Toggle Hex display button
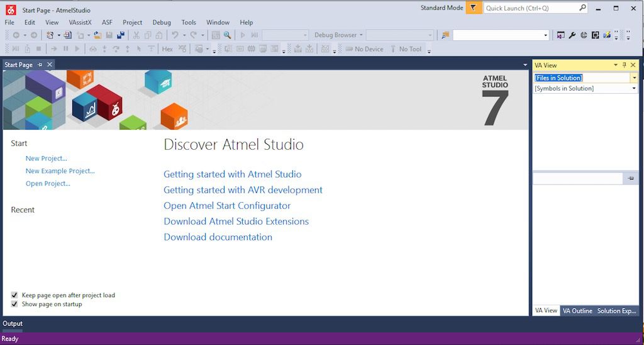 (x=167, y=49)
